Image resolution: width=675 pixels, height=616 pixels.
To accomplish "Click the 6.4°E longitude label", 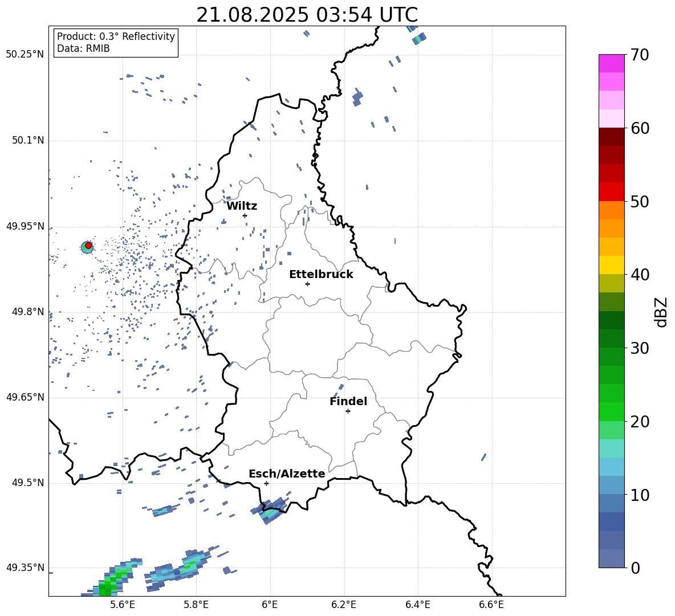I will click(x=417, y=605).
